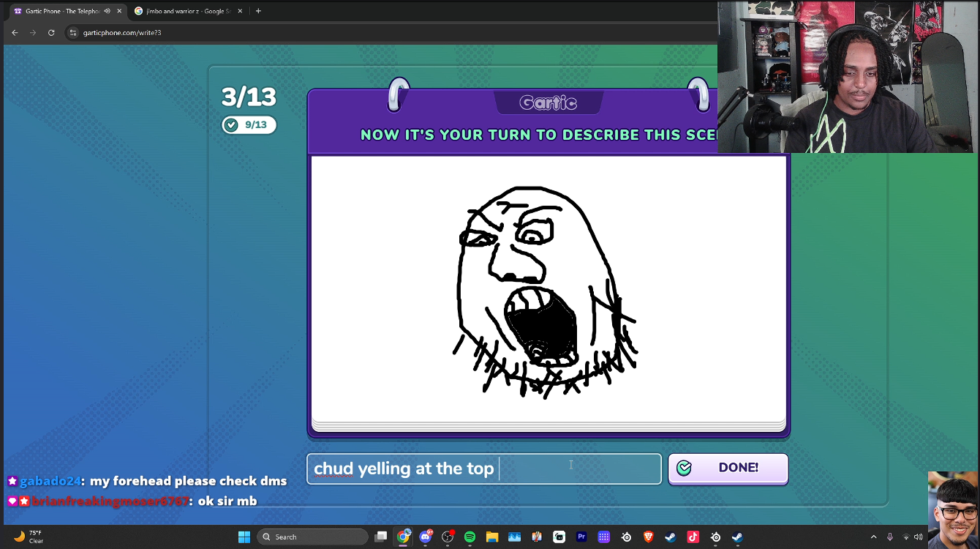The image size is (980, 549).
Task: Open Task View on the taskbar
Action: [380, 537]
